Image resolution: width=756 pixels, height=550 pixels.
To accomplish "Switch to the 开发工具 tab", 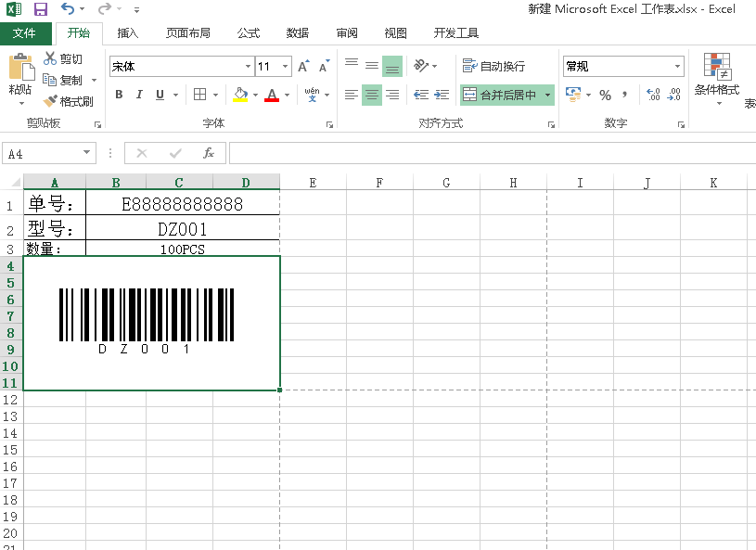I will coord(456,32).
